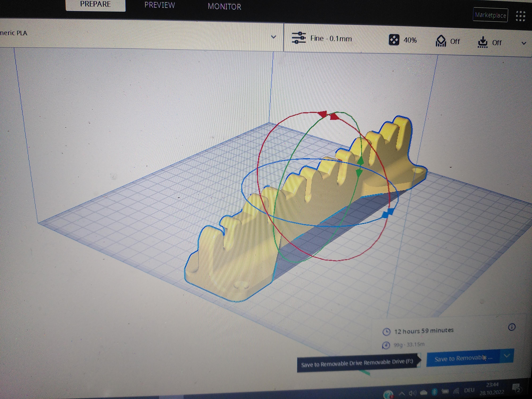Click the blue rotation handle on the gizmo
Screen dimensions: 532x399
pos(387,213)
